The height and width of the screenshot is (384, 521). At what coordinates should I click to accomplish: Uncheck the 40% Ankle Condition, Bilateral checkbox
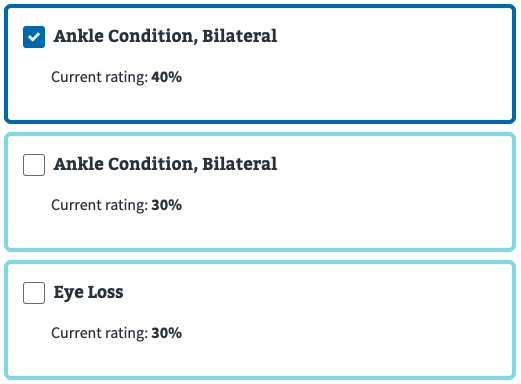tap(34, 37)
